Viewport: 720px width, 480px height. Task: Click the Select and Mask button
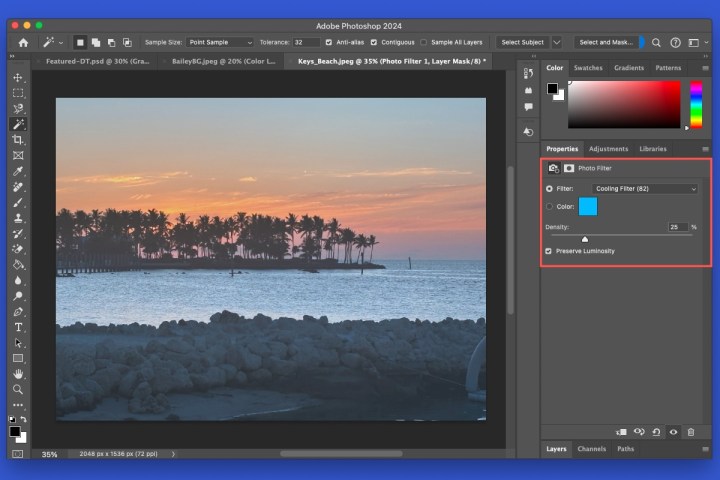606,43
